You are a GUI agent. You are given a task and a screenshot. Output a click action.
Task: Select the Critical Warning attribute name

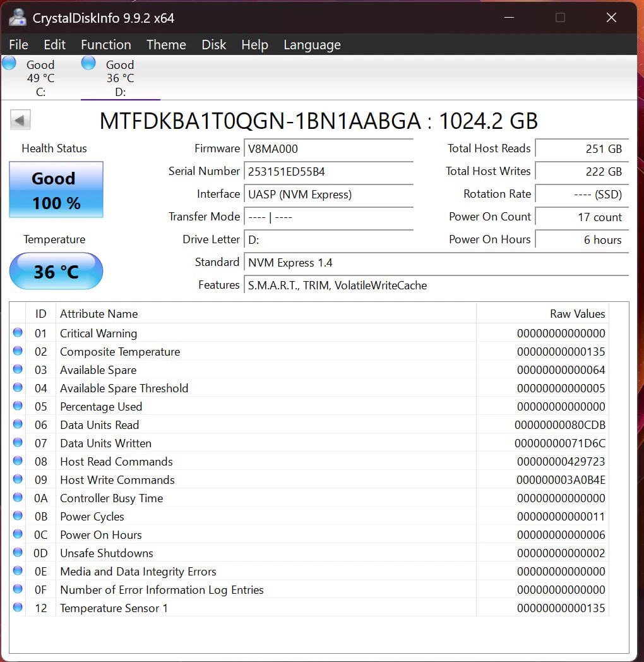click(x=98, y=334)
